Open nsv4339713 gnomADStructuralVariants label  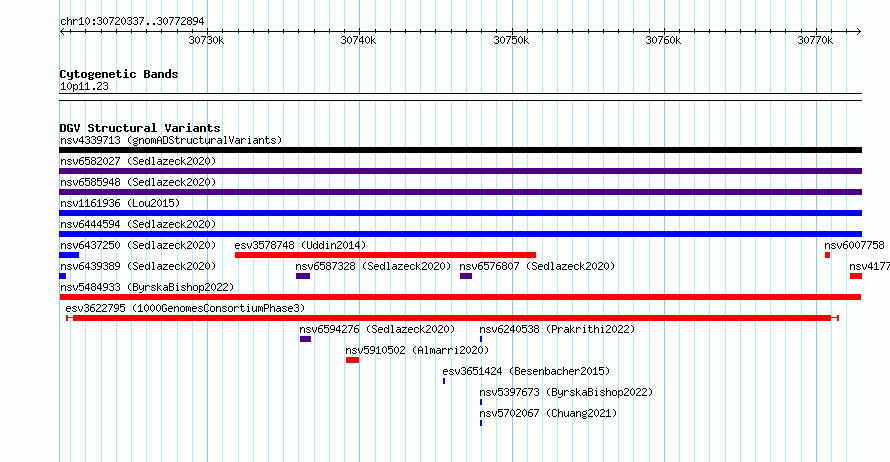[x=171, y=140]
